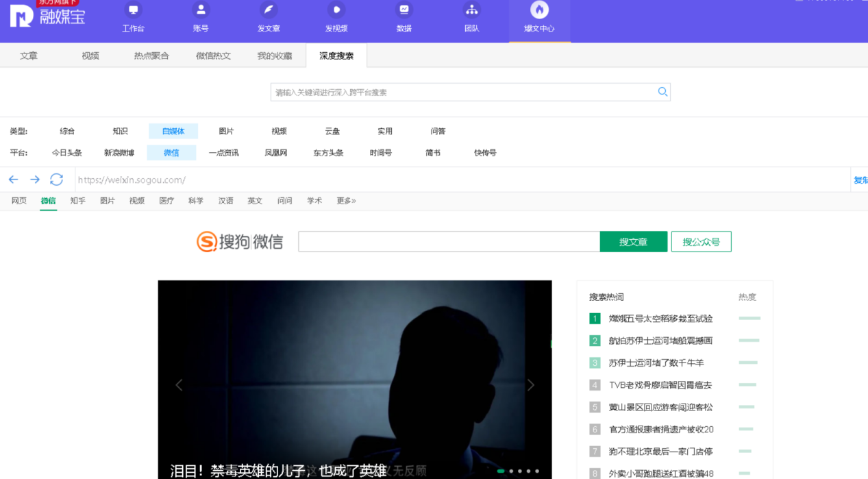Select platform 微信 in 平台 row
This screenshot has width=868, height=479.
(x=171, y=153)
